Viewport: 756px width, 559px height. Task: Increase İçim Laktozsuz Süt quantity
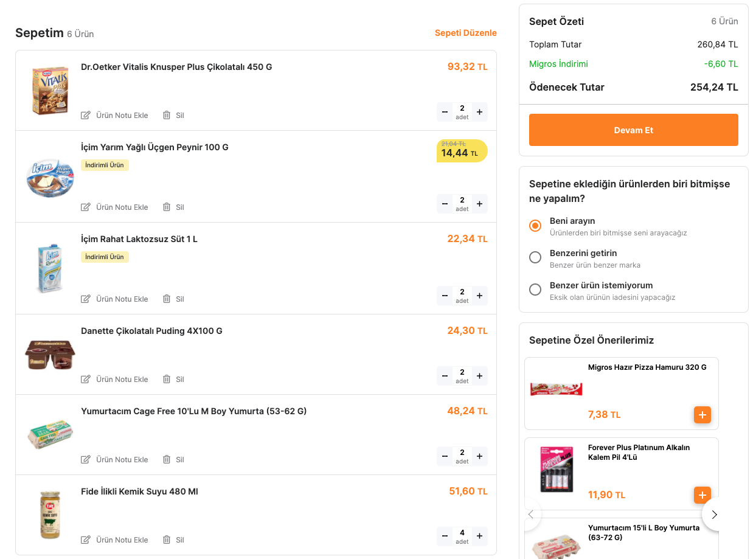pyautogui.click(x=479, y=296)
